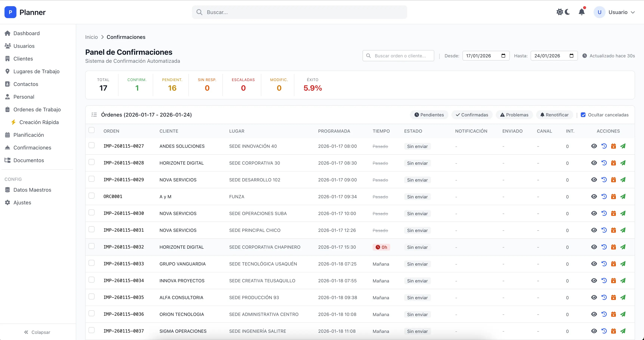Filter by Pendientes button
This screenshot has width=644, height=340.
point(429,115)
